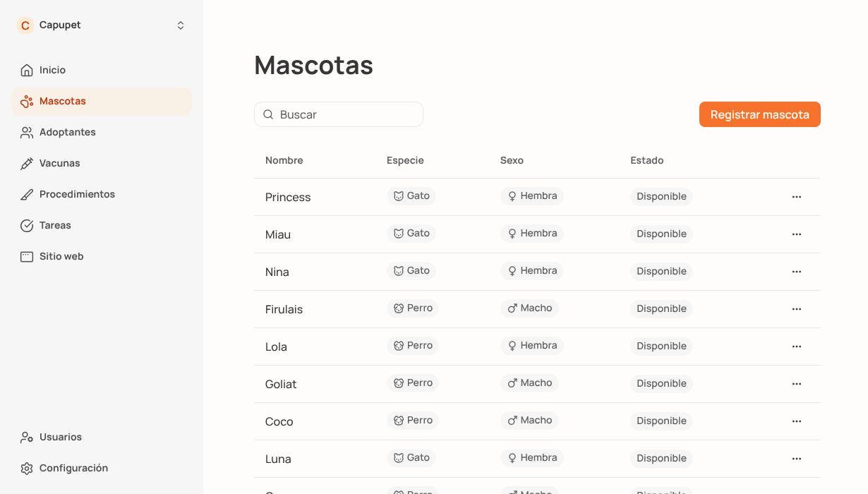Click the Mascotas paw icon

coord(27,102)
